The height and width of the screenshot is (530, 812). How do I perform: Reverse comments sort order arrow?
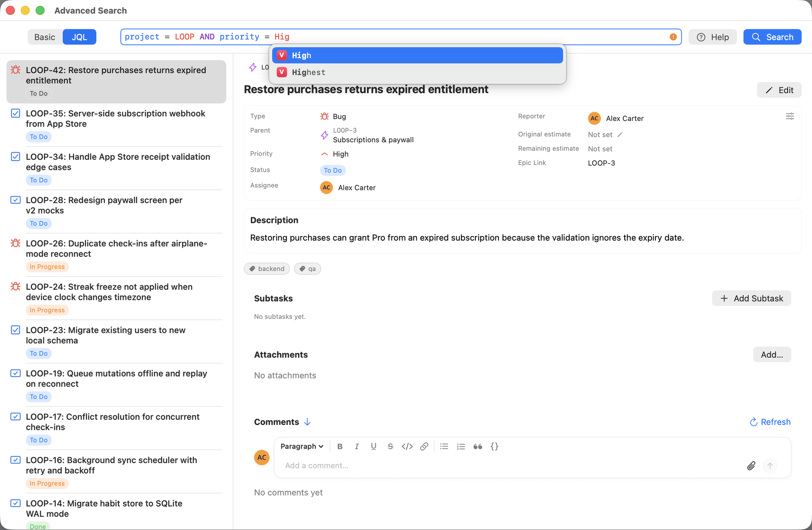point(307,422)
